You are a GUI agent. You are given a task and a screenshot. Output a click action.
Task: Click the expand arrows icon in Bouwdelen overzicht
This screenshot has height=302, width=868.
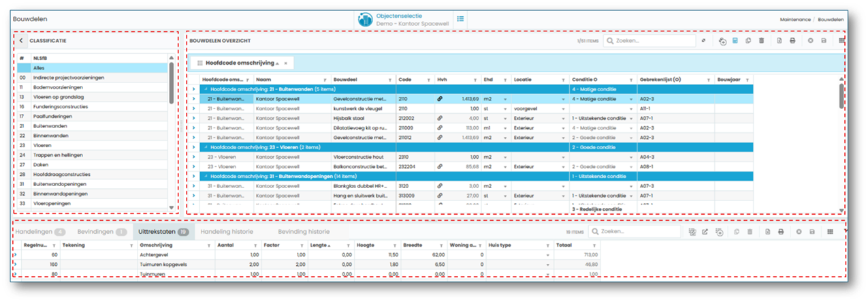point(705,41)
